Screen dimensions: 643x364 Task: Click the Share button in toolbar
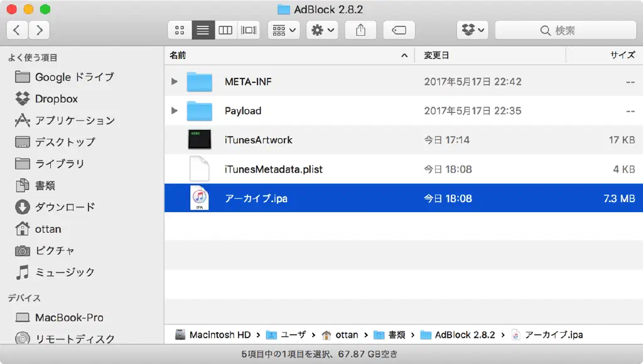(360, 30)
